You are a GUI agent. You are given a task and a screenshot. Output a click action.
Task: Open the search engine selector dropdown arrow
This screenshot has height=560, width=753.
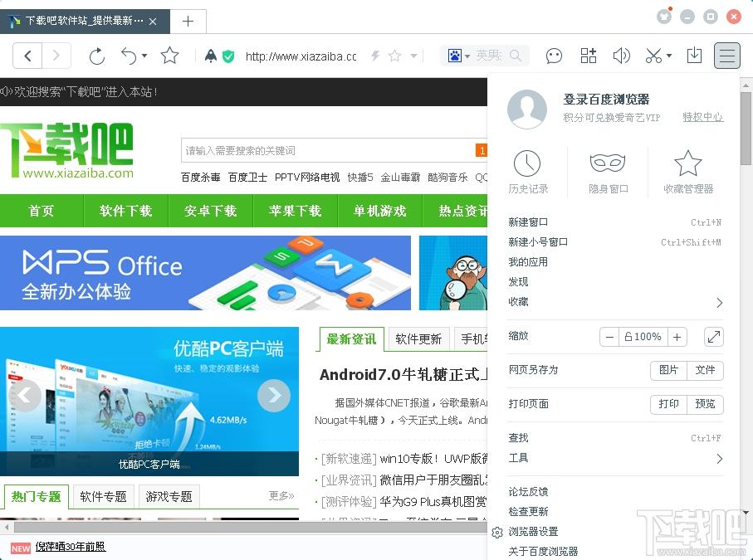467,56
